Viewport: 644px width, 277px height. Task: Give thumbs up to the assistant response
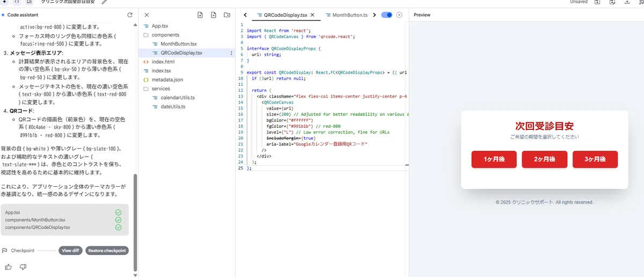(8, 267)
